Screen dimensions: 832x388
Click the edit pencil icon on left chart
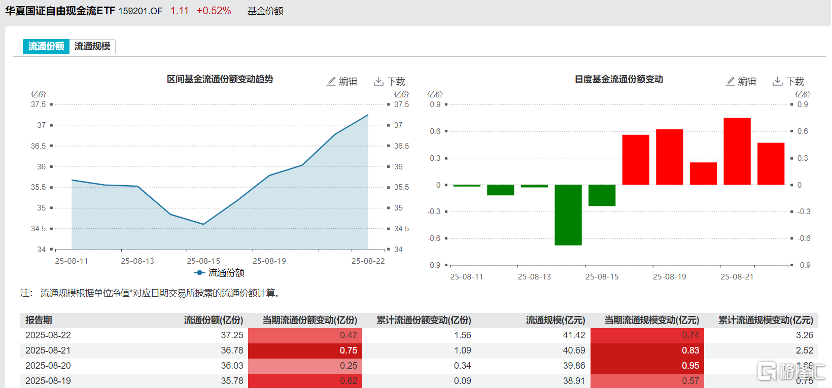coord(331,81)
